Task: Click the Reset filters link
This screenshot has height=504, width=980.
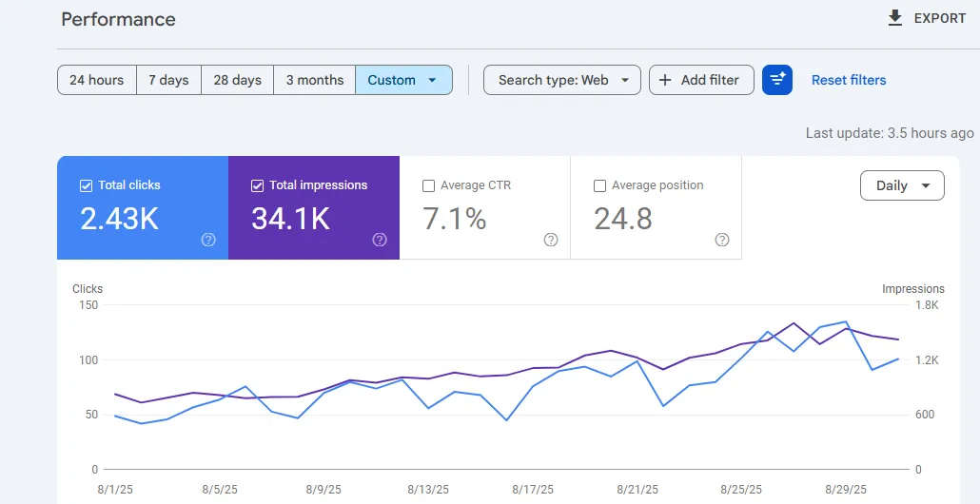Action: (x=849, y=80)
